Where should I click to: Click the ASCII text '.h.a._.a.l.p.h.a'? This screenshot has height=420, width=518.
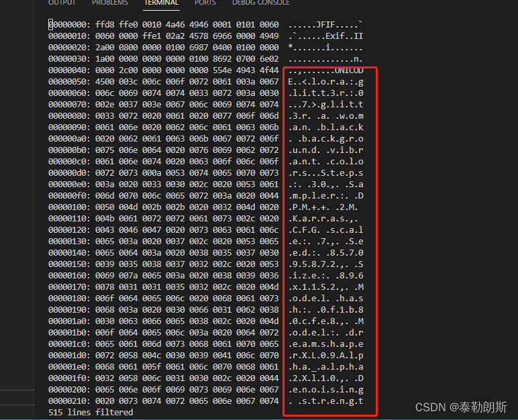(325, 366)
